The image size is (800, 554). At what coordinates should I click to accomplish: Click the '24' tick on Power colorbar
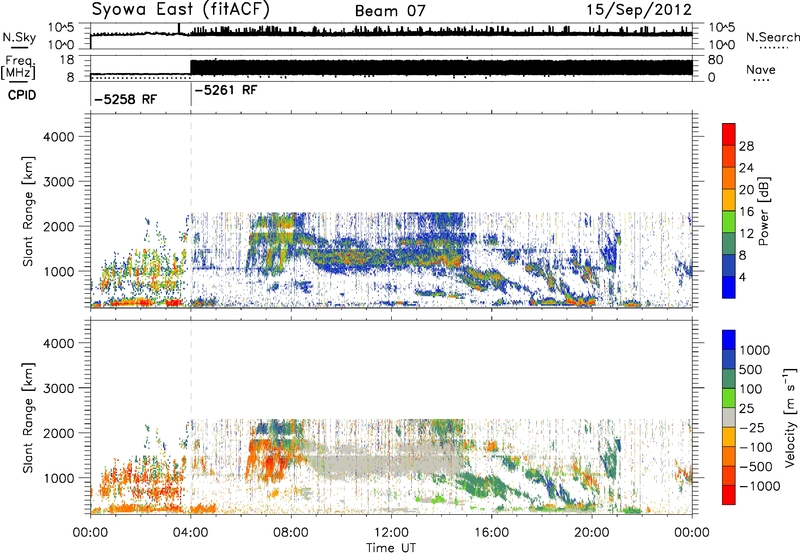point(746,168)
